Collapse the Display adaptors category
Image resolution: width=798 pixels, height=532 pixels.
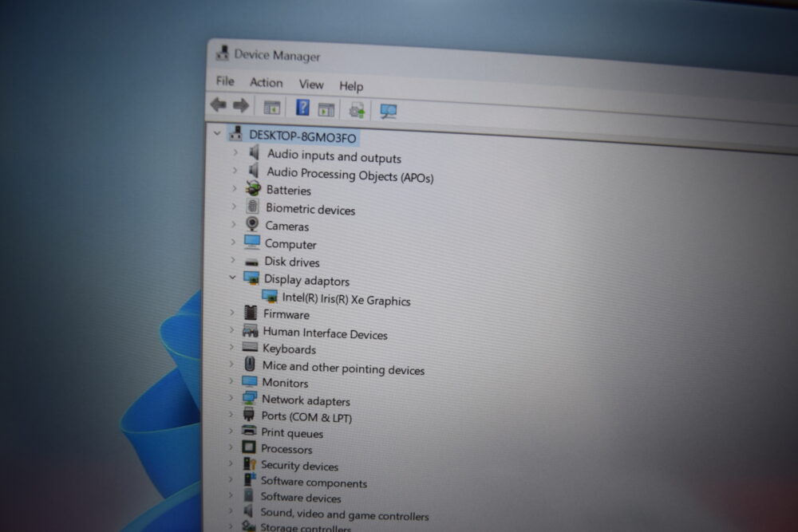[232, 278]
